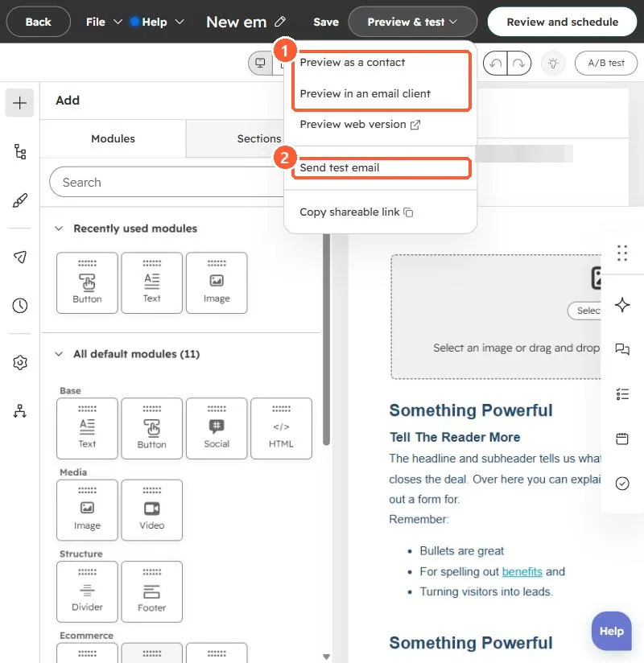Select the Divider module in Structure
The height and width of the screenshot is (663, 644).
(87, 591)
